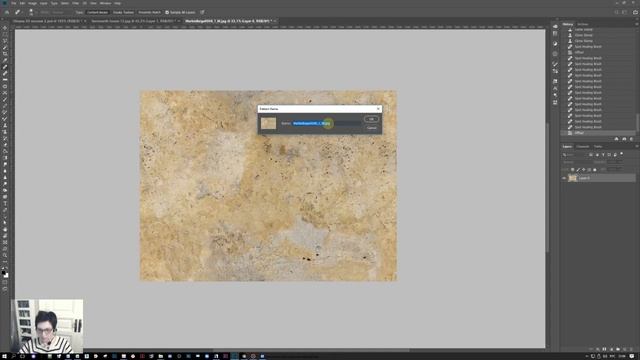The width and height of the screenshot is (640, 360).
Task: Click Cancel in the Pattern Name dialog
Action: (371, 128)
